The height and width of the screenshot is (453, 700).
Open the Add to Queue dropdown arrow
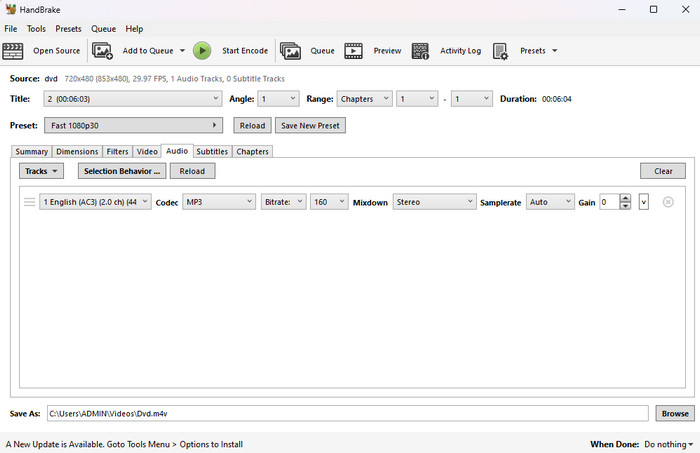click(x=182, y=51)
